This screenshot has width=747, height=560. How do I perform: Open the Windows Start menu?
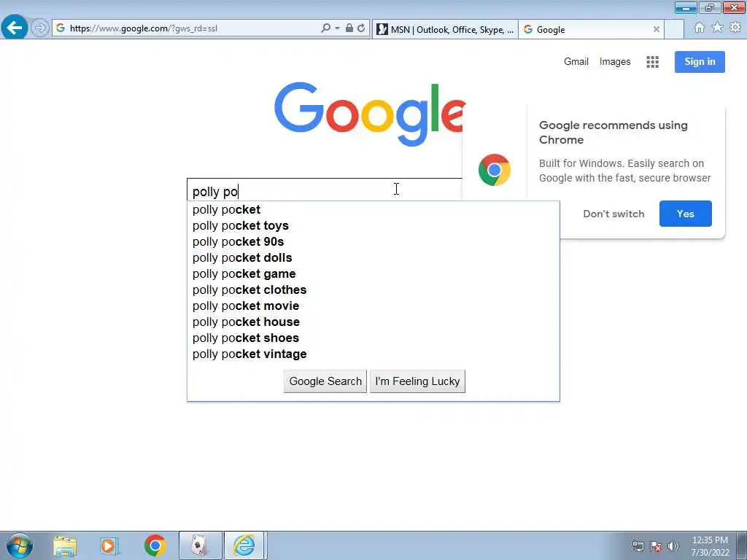[x=19, y=545]
